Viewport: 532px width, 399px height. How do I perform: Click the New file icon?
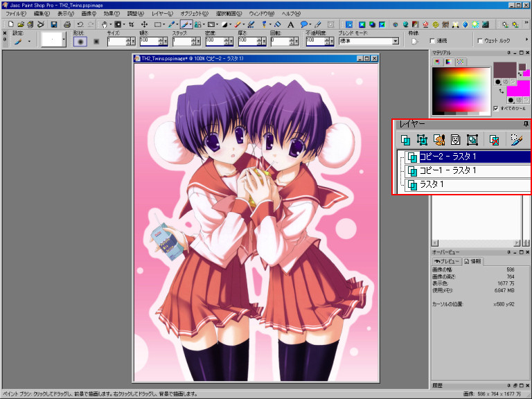pyautogui.click(x=10, y=24)
